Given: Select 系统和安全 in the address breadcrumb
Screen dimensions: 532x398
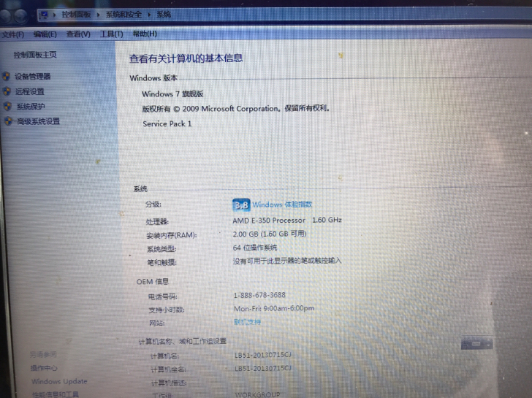Looking at the screenshot, I should (123, 15).
